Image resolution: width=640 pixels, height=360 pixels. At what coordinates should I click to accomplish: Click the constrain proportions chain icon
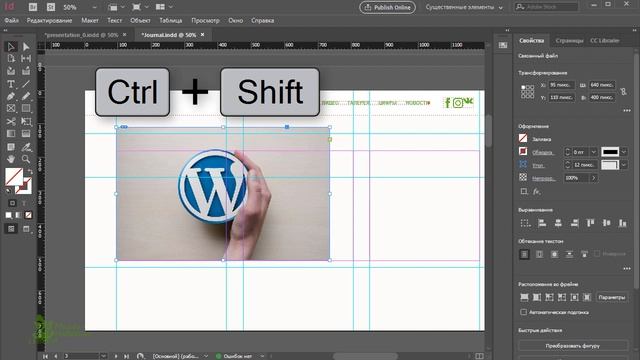pos(623,91)
